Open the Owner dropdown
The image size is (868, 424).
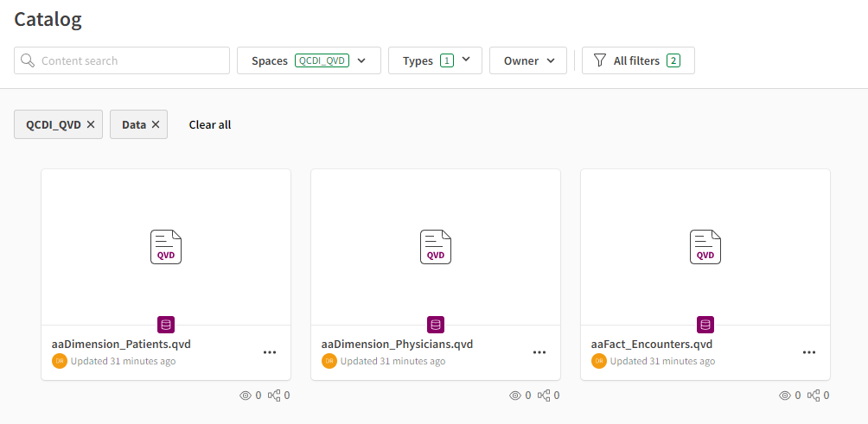coord(528,60)
